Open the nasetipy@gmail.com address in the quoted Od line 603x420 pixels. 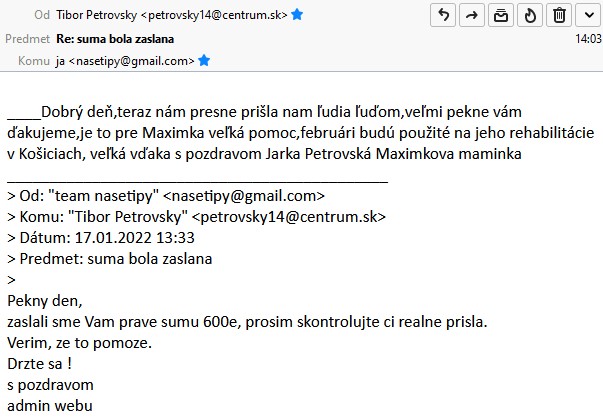(244, 196)
